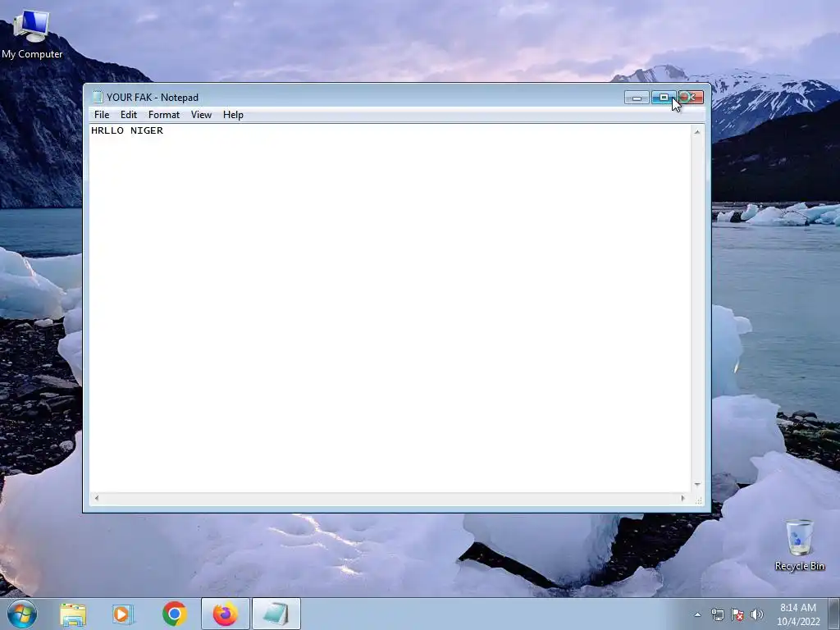
Task: Open the Action Center flag icon
Action: point(737,615)
